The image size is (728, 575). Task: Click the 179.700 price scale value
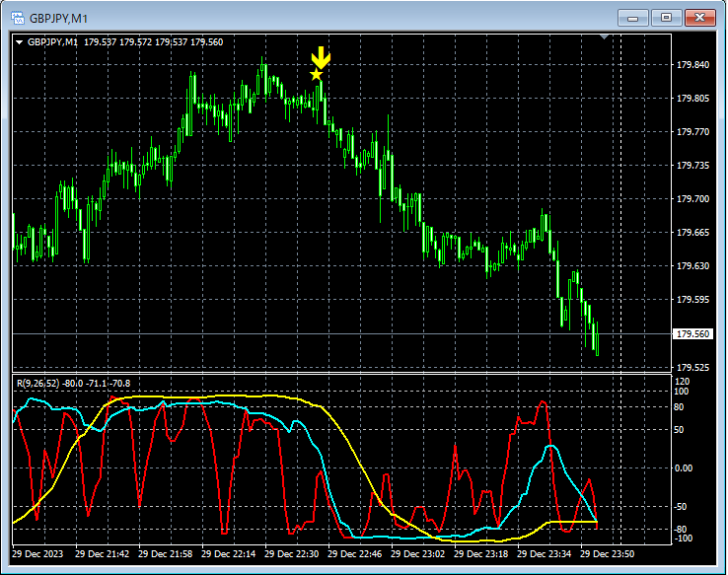692,199
